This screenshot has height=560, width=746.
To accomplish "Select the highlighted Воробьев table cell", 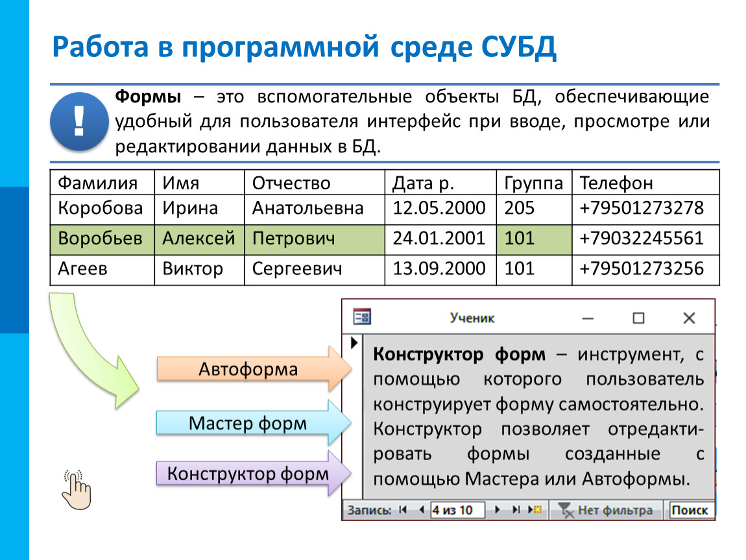I will tap(101, 239).
